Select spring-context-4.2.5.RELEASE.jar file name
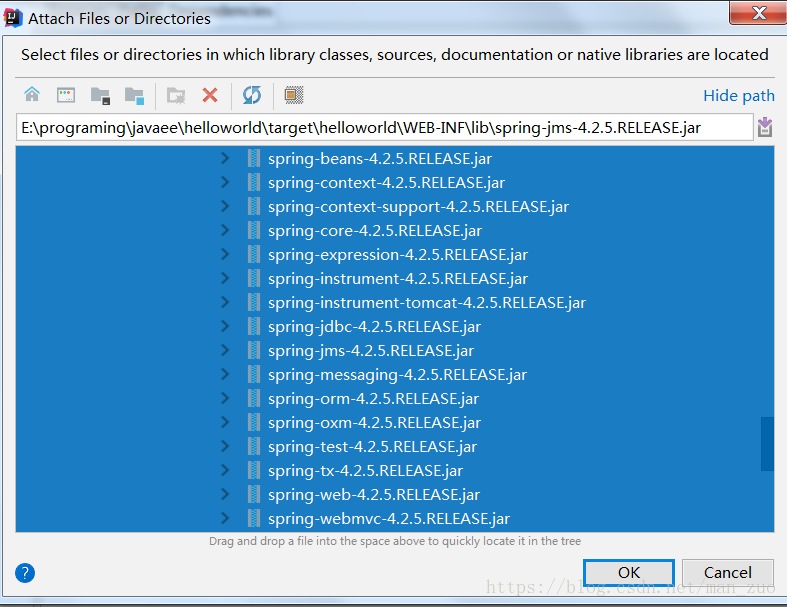 (x=386, y=183)
